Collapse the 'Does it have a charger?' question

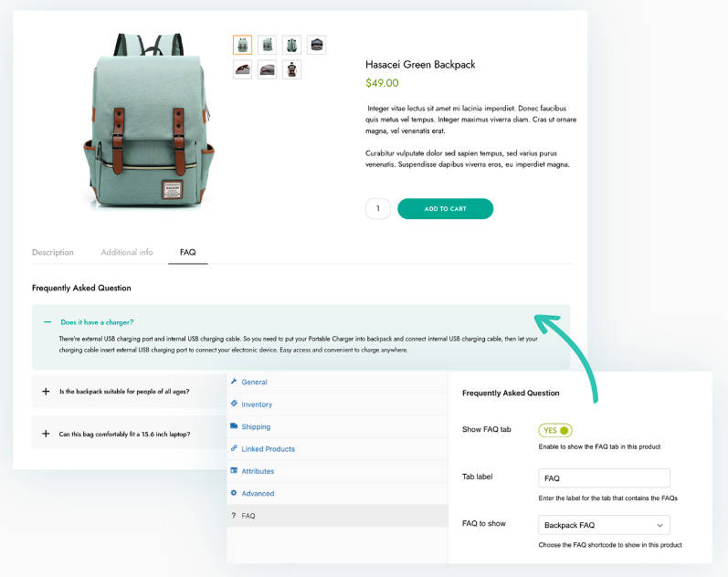pyautogui.click(x=47, y=321)
